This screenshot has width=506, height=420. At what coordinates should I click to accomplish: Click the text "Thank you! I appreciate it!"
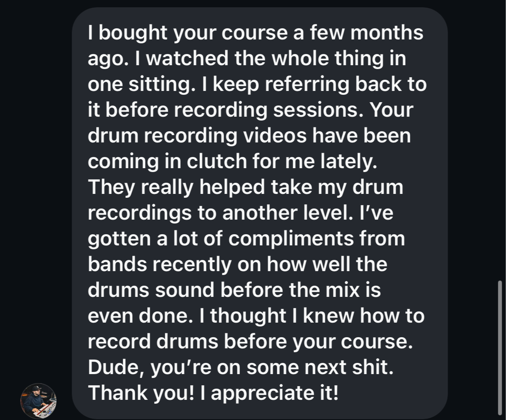tap(213, 393)
